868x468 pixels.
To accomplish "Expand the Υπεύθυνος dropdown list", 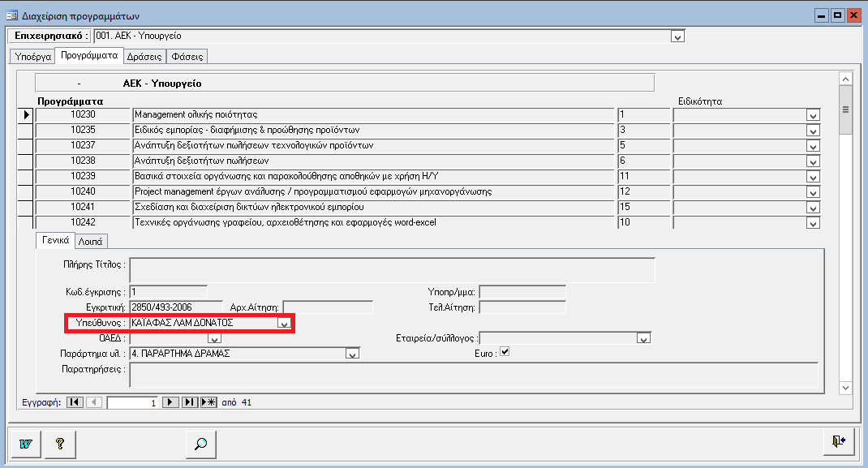I will (283, 324).
